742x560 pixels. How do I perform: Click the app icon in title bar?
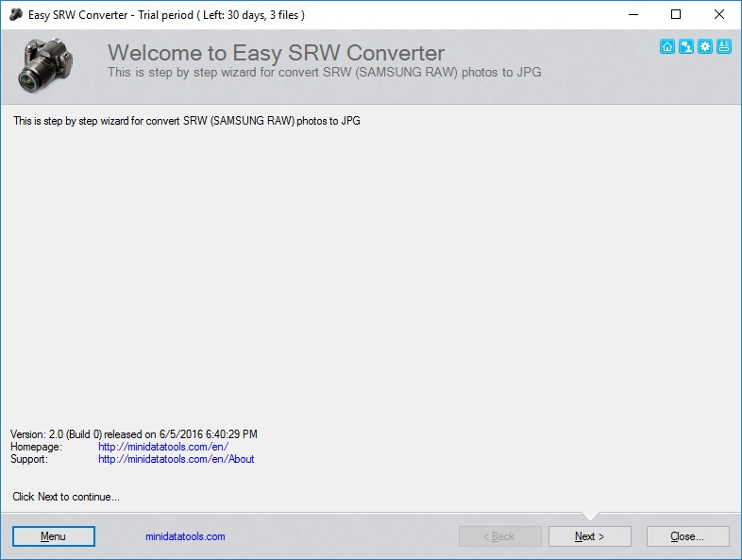click(x=16, y=15)
